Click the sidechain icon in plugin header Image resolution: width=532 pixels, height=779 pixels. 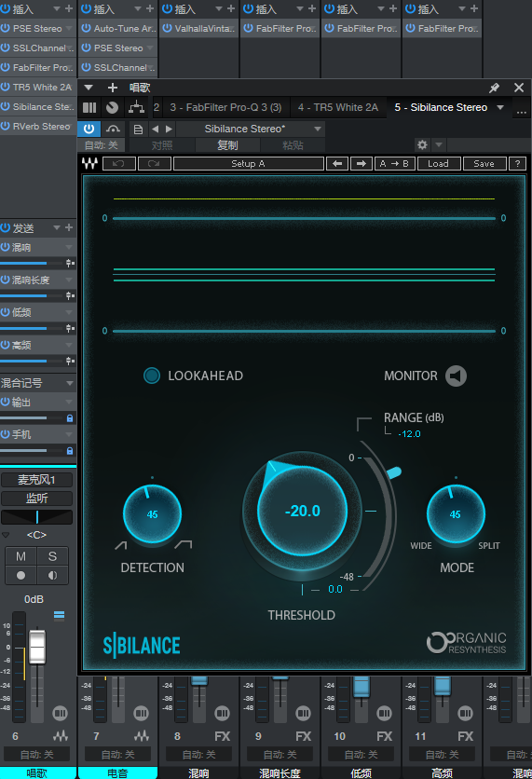pyautogui.click(x=114, y=130)
